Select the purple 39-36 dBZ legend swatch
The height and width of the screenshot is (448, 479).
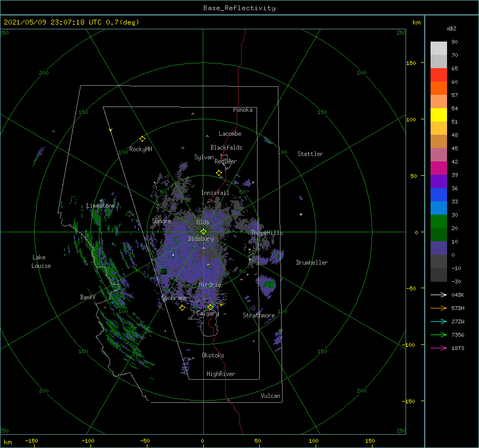(x=439, y=182)
